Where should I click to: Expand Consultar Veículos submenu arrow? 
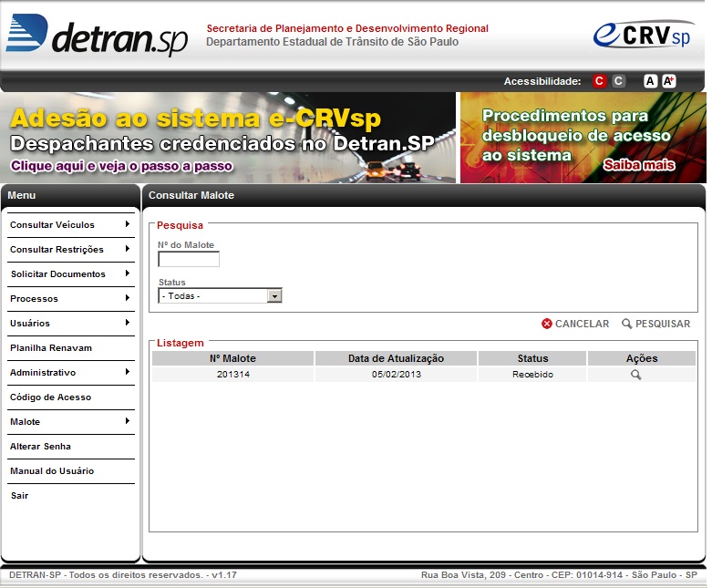tap(128, 224)
